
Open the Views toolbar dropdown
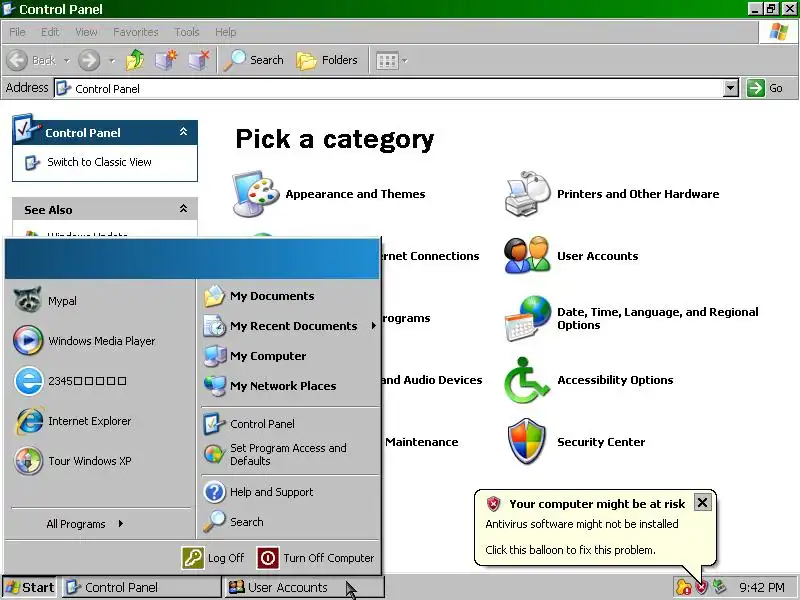point(391,61)
